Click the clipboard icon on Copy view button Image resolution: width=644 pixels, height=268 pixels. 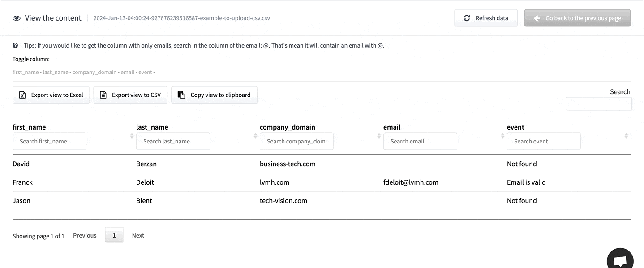pos(180,95)
